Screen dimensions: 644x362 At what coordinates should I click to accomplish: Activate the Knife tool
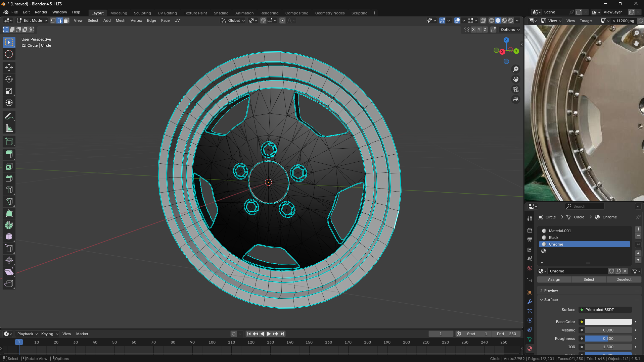pyautogui.click(x=9, y=202)
